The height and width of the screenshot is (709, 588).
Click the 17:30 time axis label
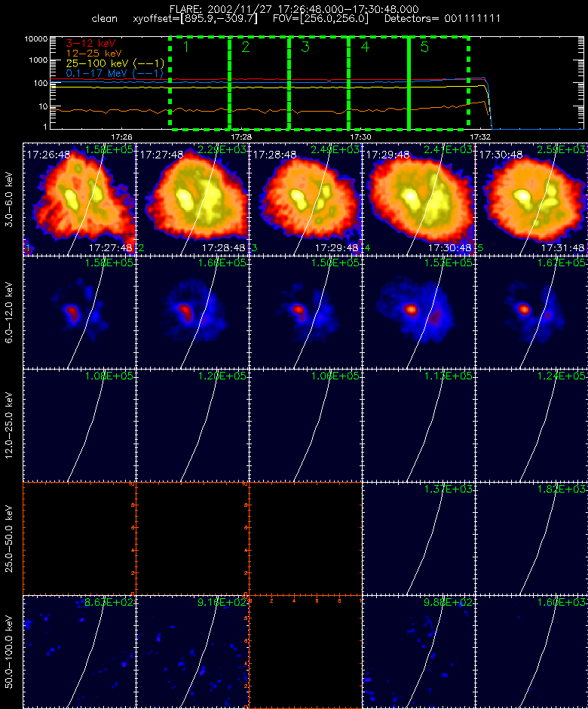point(360,137)
